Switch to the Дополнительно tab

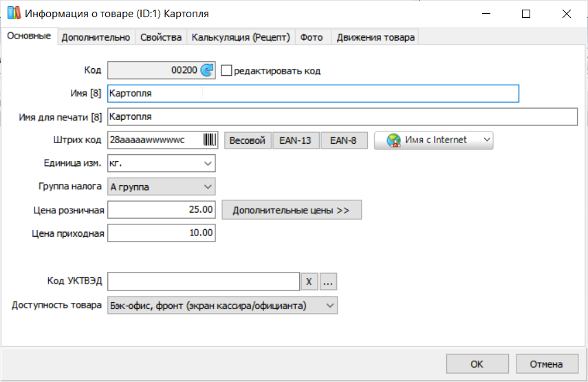[x=96, y=38]
